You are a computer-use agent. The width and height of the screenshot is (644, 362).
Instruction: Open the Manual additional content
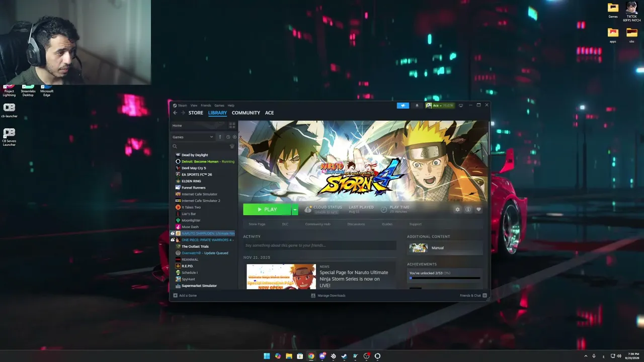tap(445, 248)
